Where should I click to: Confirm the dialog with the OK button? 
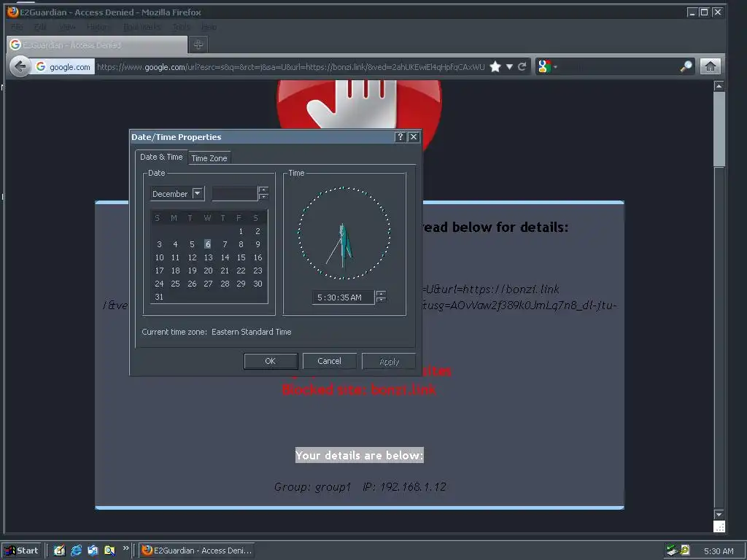pos(271,361)
